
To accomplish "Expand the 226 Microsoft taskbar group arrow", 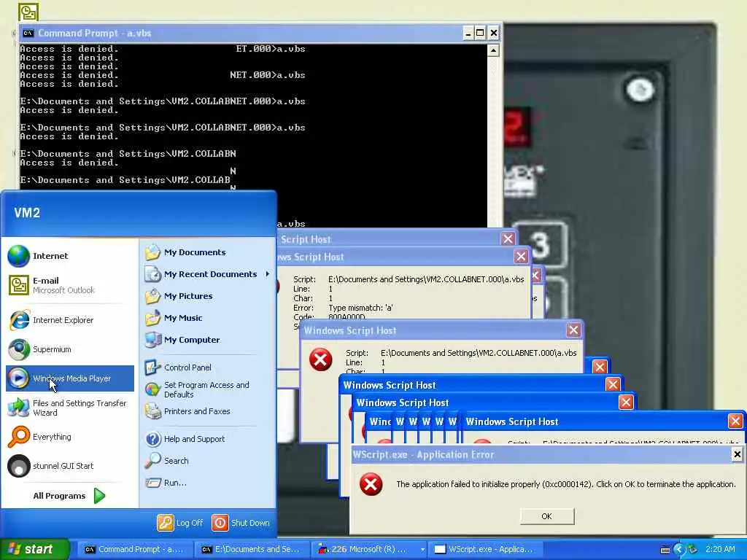I will [x=422, y=549].
